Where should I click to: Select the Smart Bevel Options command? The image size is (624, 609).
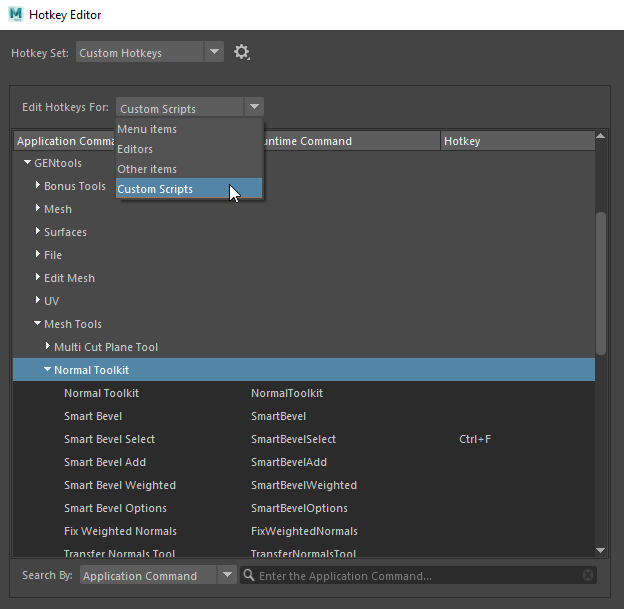pyautogui.click(x=304, y=508)
